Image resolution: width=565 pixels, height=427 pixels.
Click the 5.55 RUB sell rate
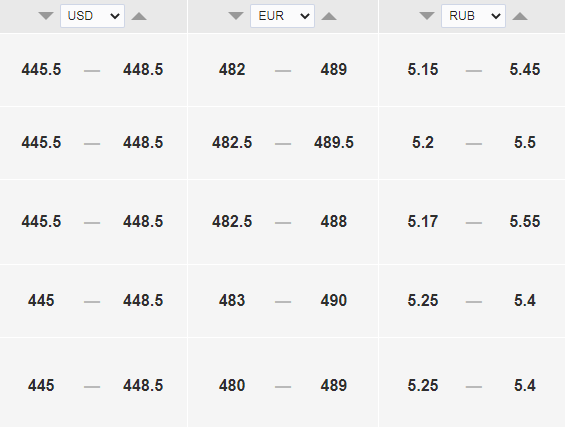(x=525, y=221)
